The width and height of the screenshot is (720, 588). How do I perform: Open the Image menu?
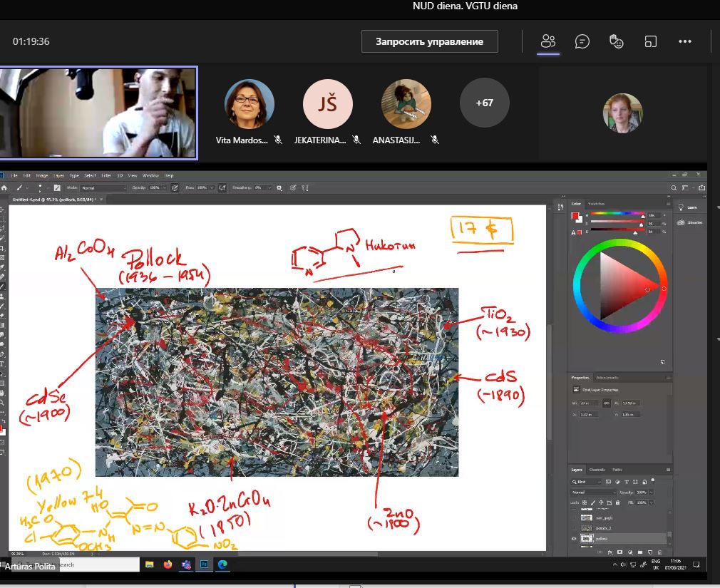click(42, 175)
